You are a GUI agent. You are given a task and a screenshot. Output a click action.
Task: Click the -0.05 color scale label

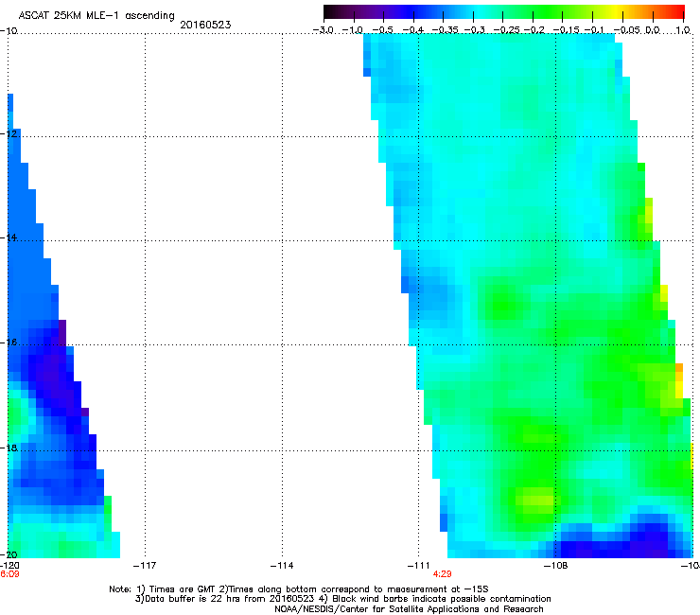pos(627,30)
